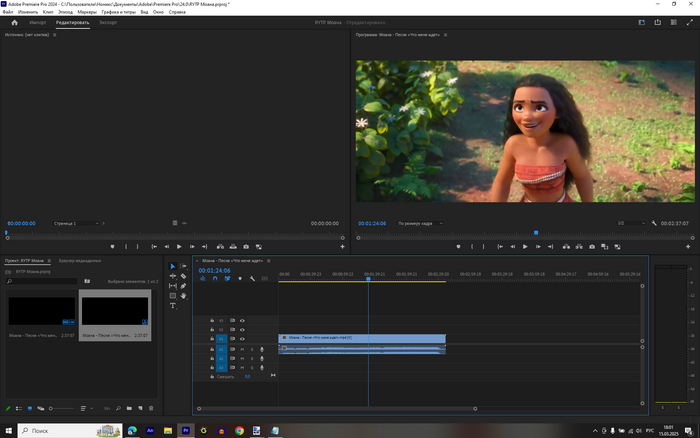Viewport: 700px width, 438px height.
Task: Select the Slip tool
Action: click(x=173, y=286)
